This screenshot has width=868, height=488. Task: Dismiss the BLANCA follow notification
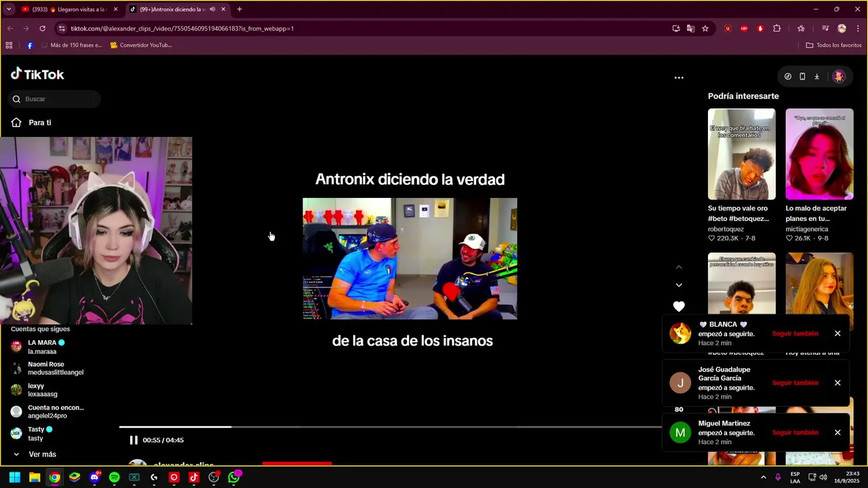point(837,333)
